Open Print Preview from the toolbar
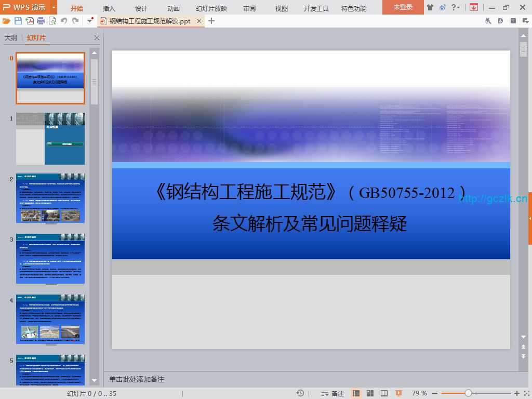 [52, 21]
